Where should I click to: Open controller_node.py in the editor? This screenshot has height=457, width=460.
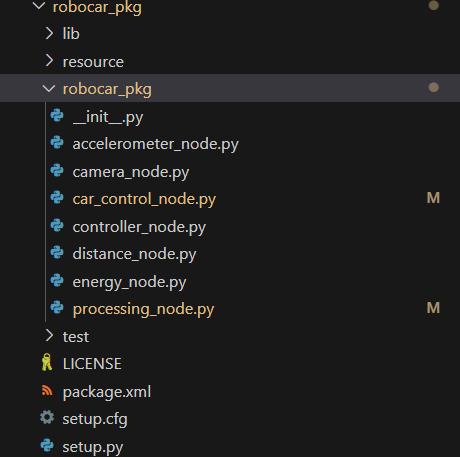[x=139, y=227]
